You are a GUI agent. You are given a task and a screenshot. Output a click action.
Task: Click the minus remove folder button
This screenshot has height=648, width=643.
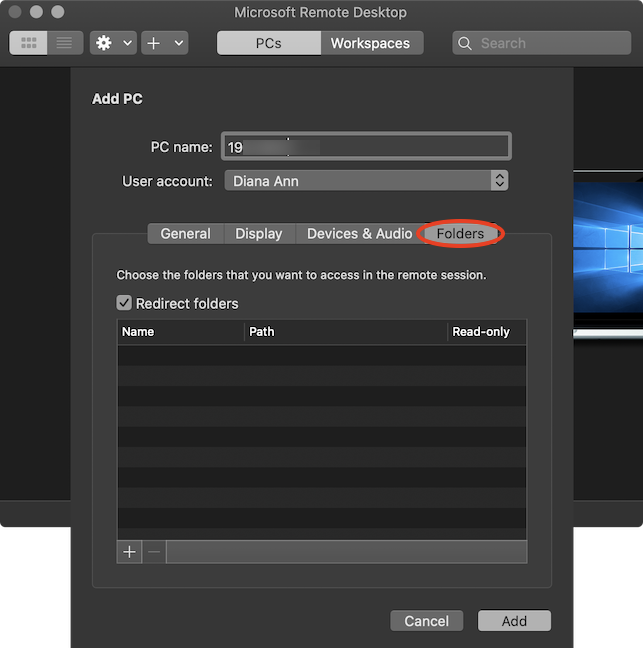point(154,552)
